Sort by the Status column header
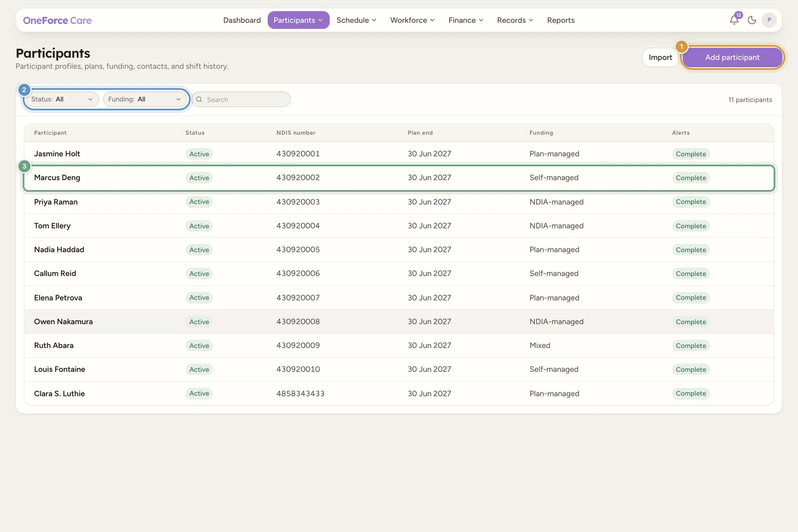 [x=195, y=133]
